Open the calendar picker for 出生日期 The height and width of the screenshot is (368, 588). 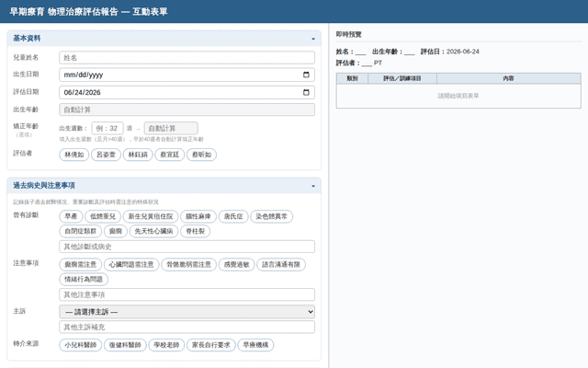click(306, 75)
